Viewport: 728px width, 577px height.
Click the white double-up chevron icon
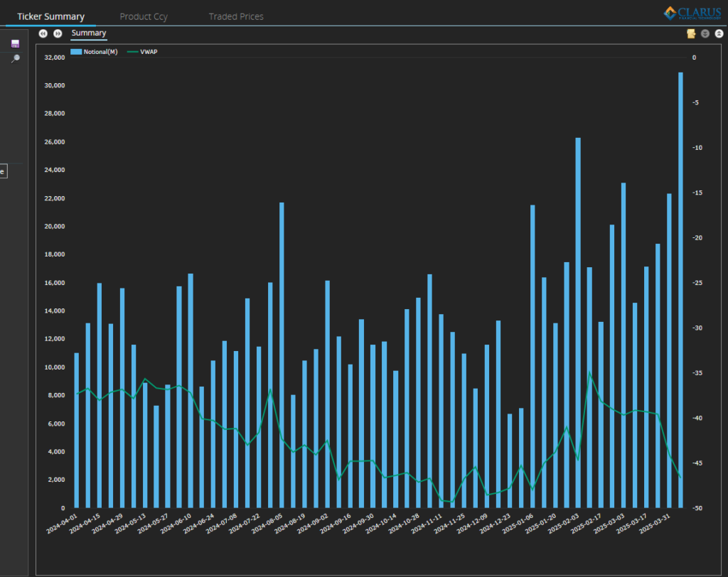[x=719, y=33]
